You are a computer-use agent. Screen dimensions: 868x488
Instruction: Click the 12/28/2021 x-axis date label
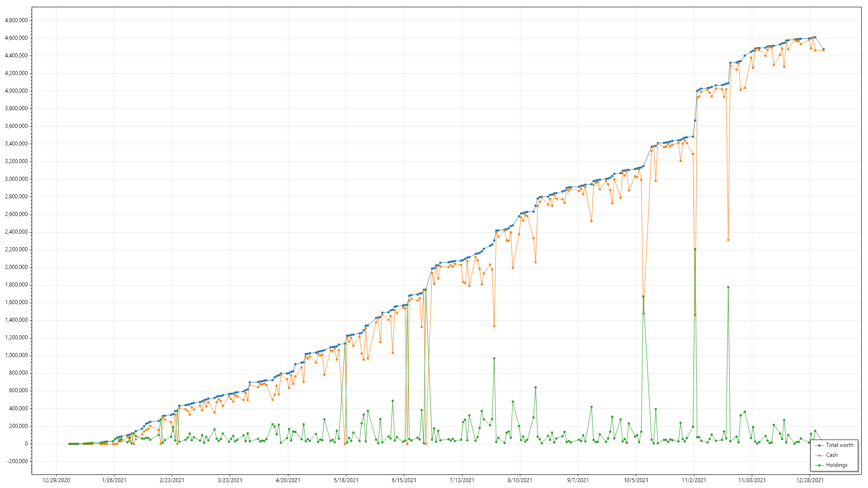point(810,480)
